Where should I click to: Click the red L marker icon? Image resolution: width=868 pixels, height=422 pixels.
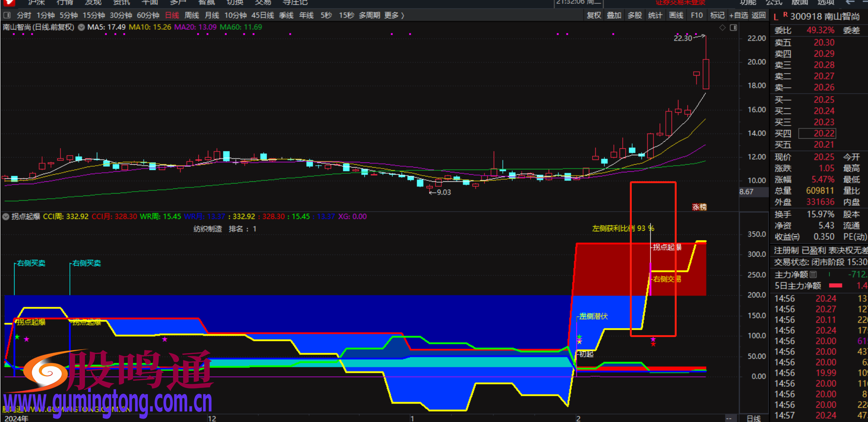click(776, 17)
